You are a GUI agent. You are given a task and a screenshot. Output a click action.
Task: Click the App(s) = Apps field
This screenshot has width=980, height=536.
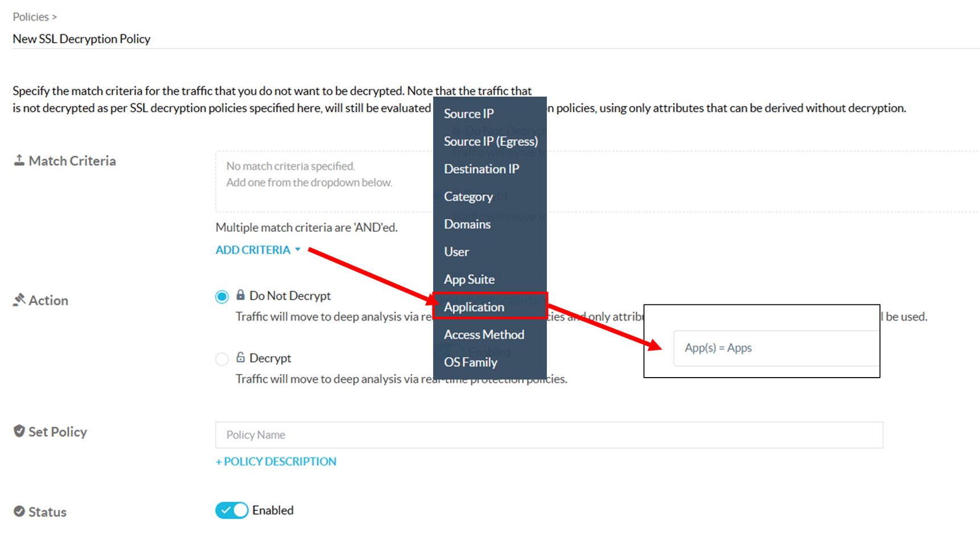point(775,348)
